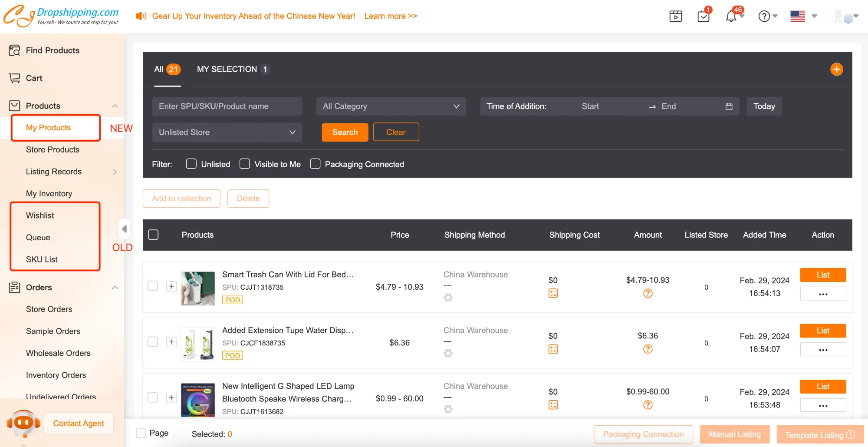This screenshot has width=868, height=447.
Task: Tick the select-all checkbox in table header
Action: click(153, 235)
